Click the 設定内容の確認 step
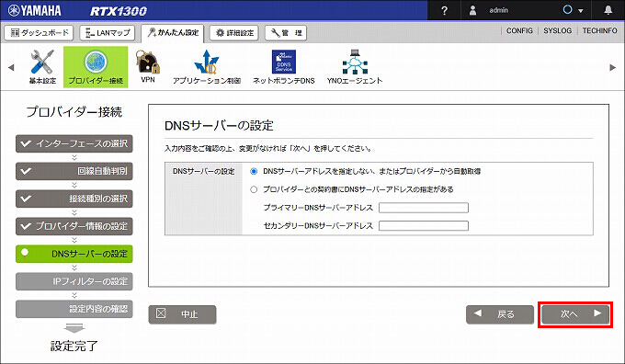This screenshot has width=625, height=364. coord(74,309)
